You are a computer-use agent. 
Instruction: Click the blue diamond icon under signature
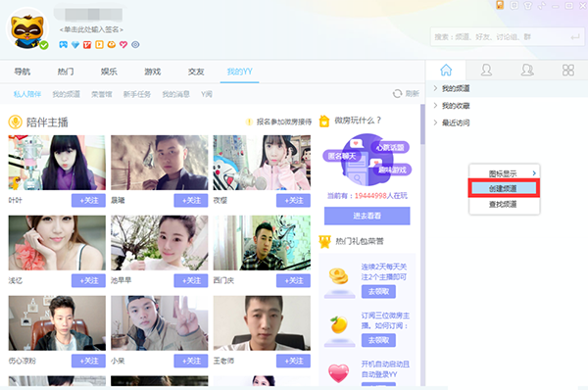(75, 45)
